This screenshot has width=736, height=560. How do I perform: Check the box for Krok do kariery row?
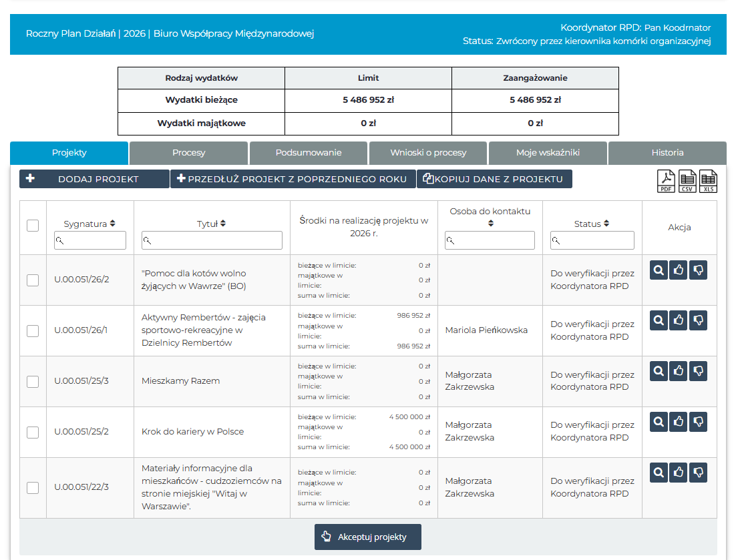point(33,432)
